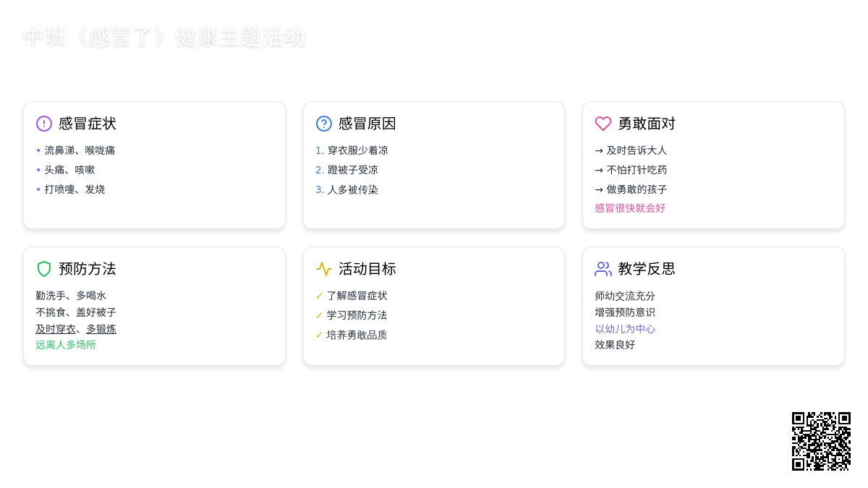Click the bullet item 流鼻涕、喉咙痛
The image size is (868, 488).
(80, 150)
